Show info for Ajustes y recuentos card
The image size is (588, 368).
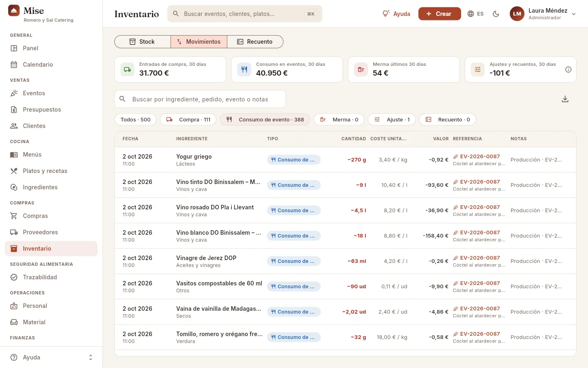pos(568,70)
